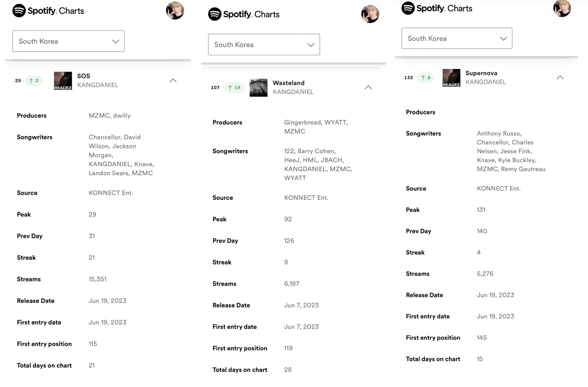Image resolution: width=588 pixels, height=387 pixels.
Task: Click the Supernova album cover thumbnail
Action: click(451, 78)
